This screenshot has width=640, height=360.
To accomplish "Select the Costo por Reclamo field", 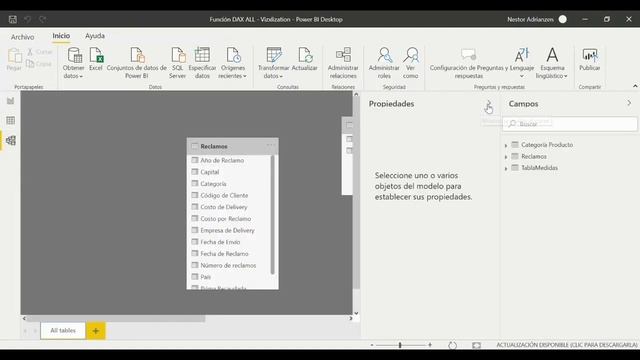I will pos(225,219).
